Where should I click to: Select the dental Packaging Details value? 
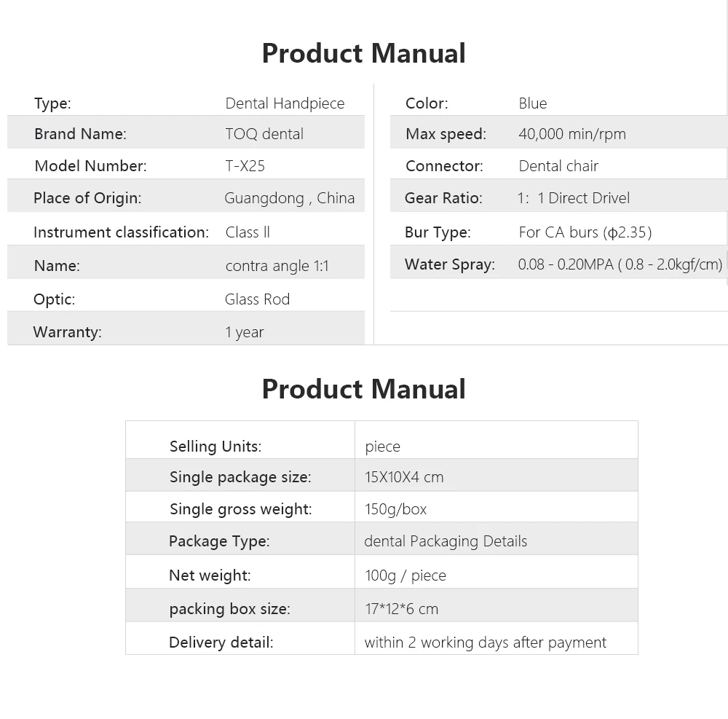tap(446, 541)
